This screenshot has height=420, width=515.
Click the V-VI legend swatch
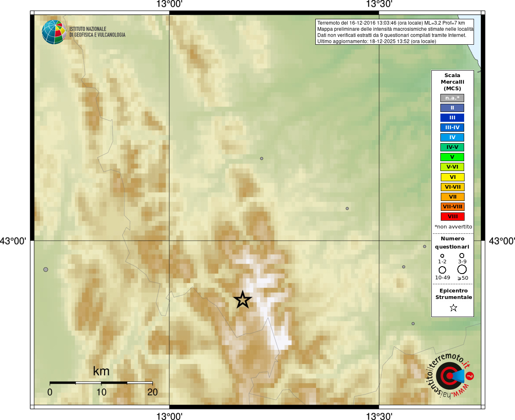452,167
